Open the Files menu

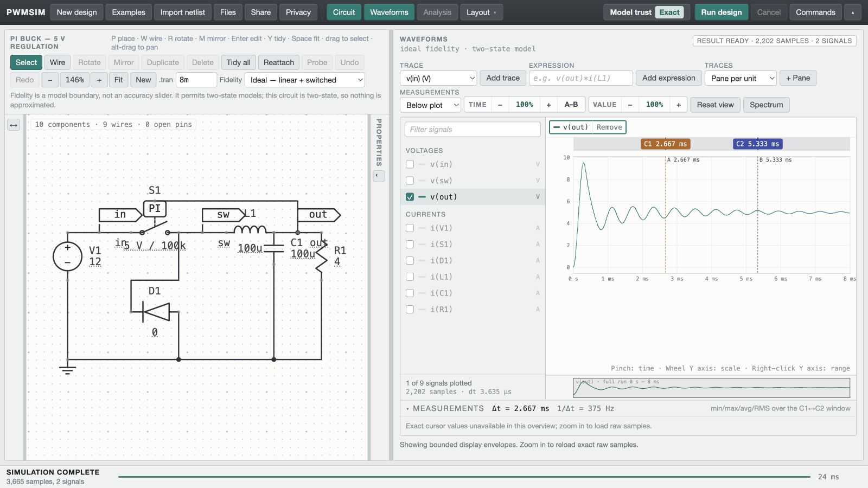point(228,12)
